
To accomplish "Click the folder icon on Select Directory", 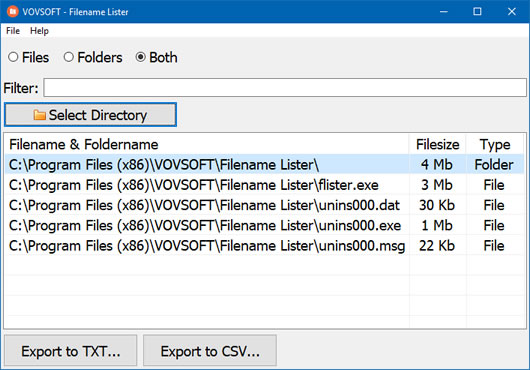I will click(x=40, y=115).
